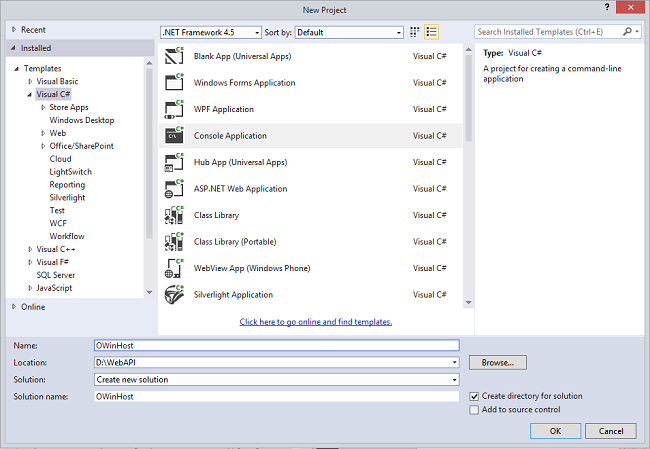Click the search magnifier icon

tap(627, 32)
